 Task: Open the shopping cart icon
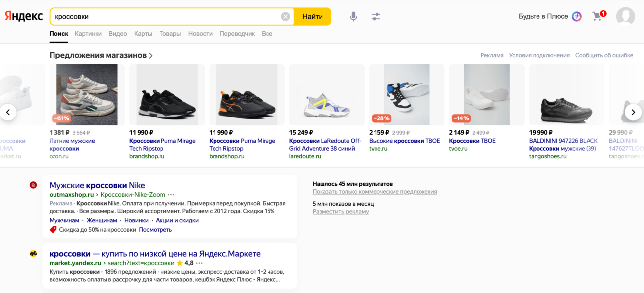[x=598, y=16]
